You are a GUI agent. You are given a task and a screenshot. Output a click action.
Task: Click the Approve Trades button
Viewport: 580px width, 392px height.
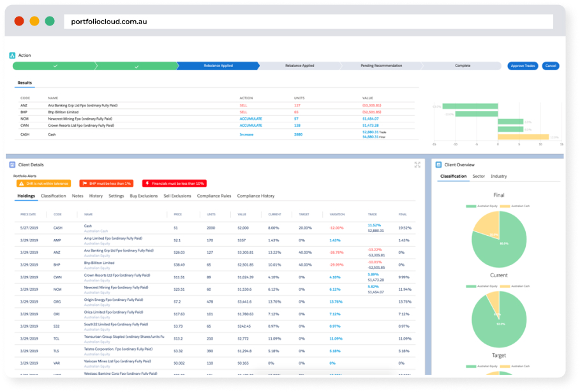(523, 66)
